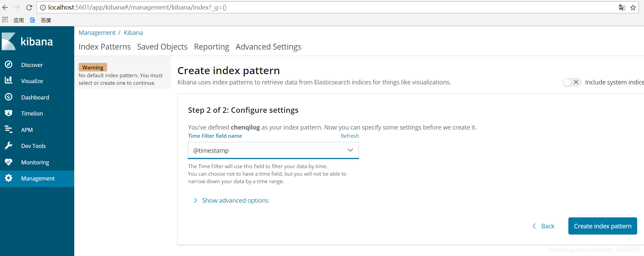The height and width of the screenshot is (256, 644).
Task: Click Step 2 of 2 heading
Action: coord(243,110)
